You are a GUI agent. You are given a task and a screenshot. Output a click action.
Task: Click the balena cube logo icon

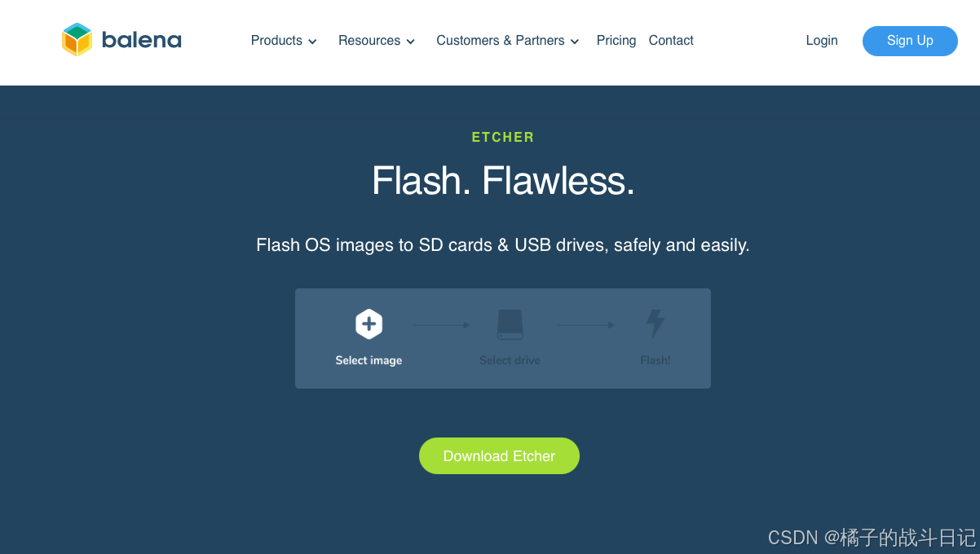tap(77, 40)
